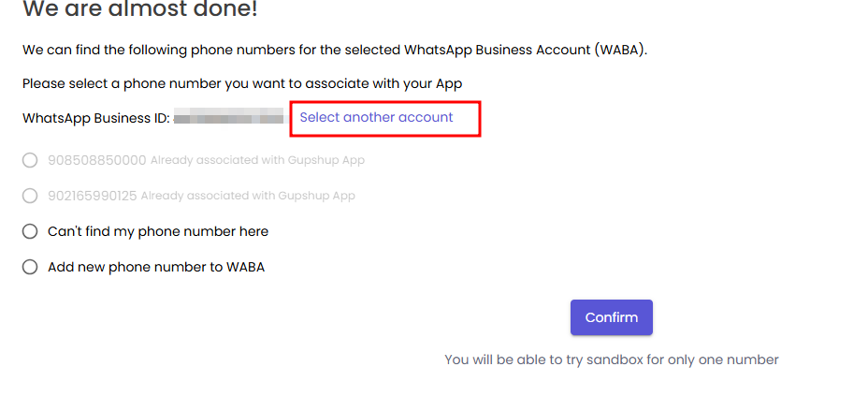The height and width of the screenshot is (396, 868).
Task: Choose "Add new phone number to WABA" radio
Action: point(30,267)
